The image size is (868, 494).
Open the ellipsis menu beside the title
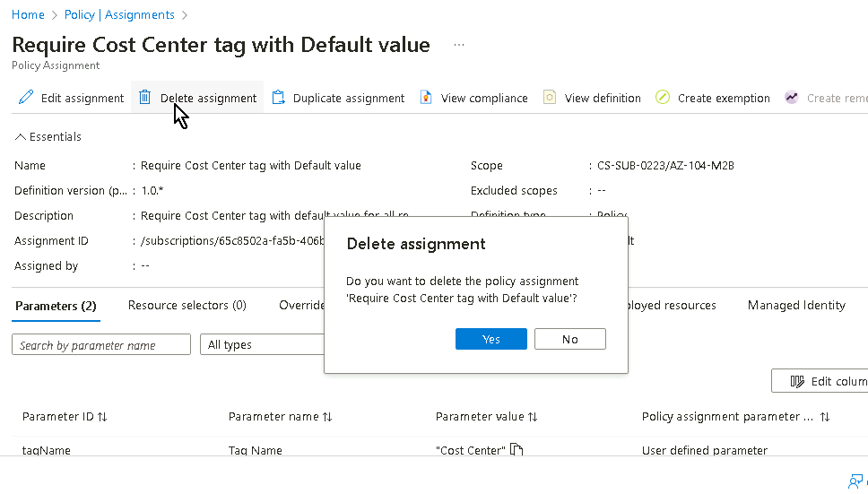click(x=459, y=45)
